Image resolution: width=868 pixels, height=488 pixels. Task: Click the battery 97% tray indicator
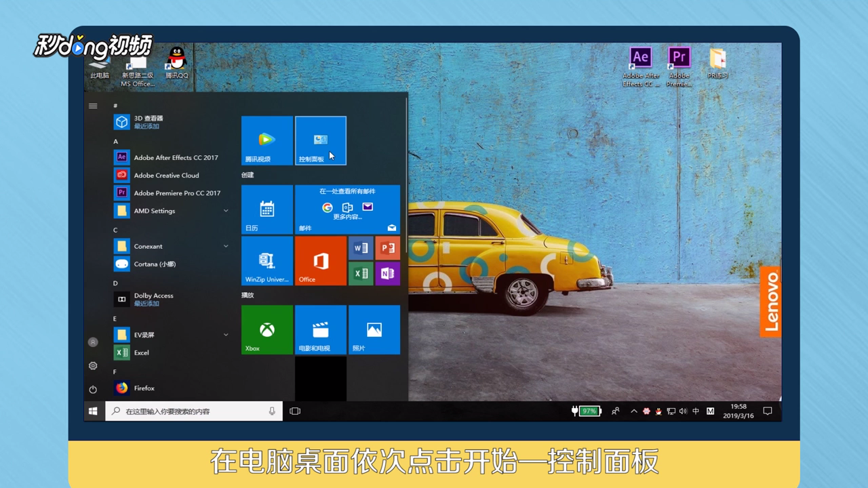pyautogui.click(x=587, y=411)
